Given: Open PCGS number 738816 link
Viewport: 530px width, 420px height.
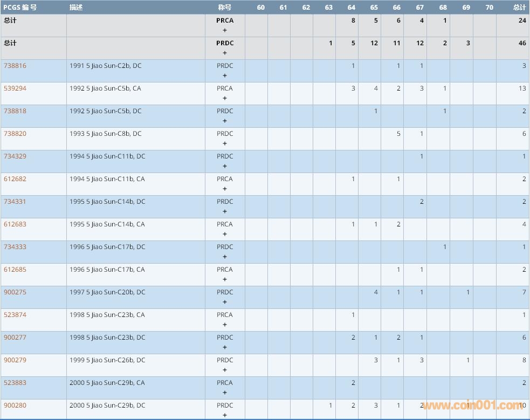Looking at the screenshot, I should [x=15, y=66].
